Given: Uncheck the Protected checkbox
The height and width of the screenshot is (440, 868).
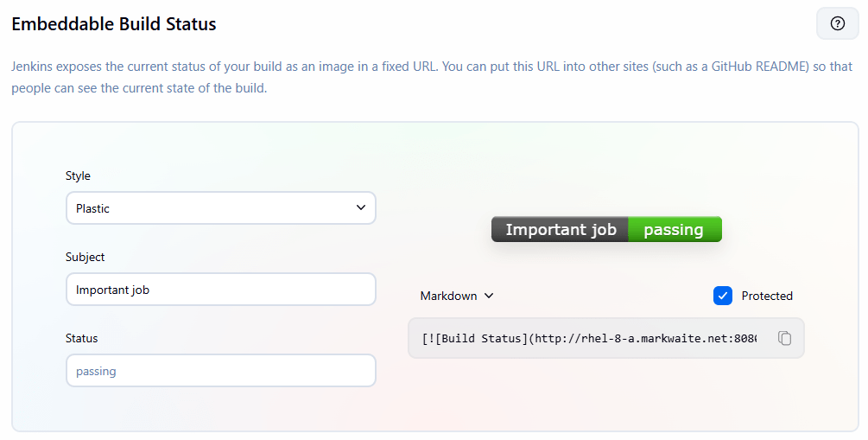Looking at the screenshot, I should coord(723,296).
